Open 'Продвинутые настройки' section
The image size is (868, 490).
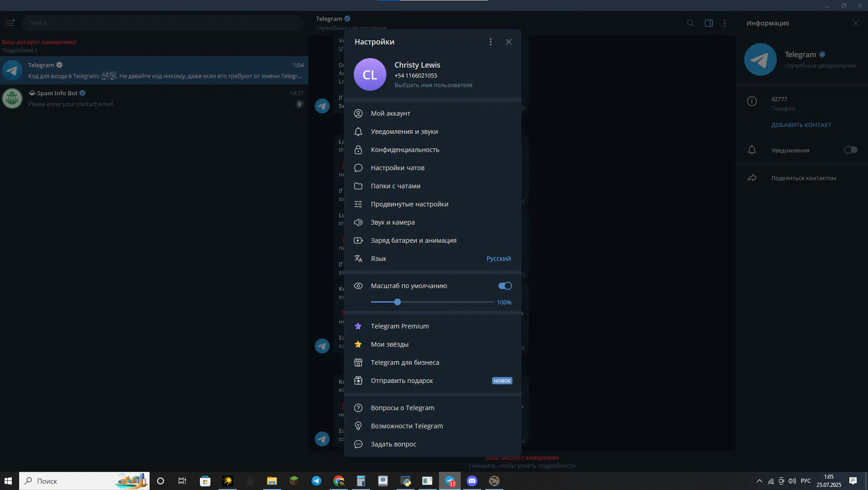pyautogui.click(x=433, y=204)
